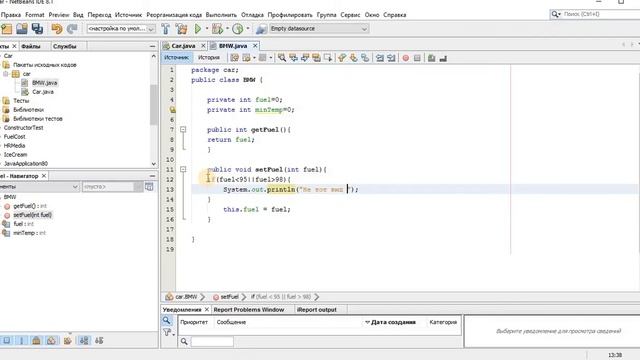
Task: Click Previous Bookmark editor icon
Action: pyautogui.click(x=342, y=58)
